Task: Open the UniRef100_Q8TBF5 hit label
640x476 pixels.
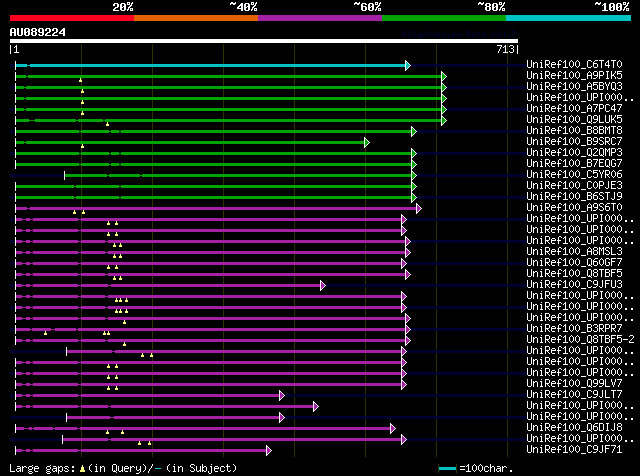Action: (x=574, y=274)
